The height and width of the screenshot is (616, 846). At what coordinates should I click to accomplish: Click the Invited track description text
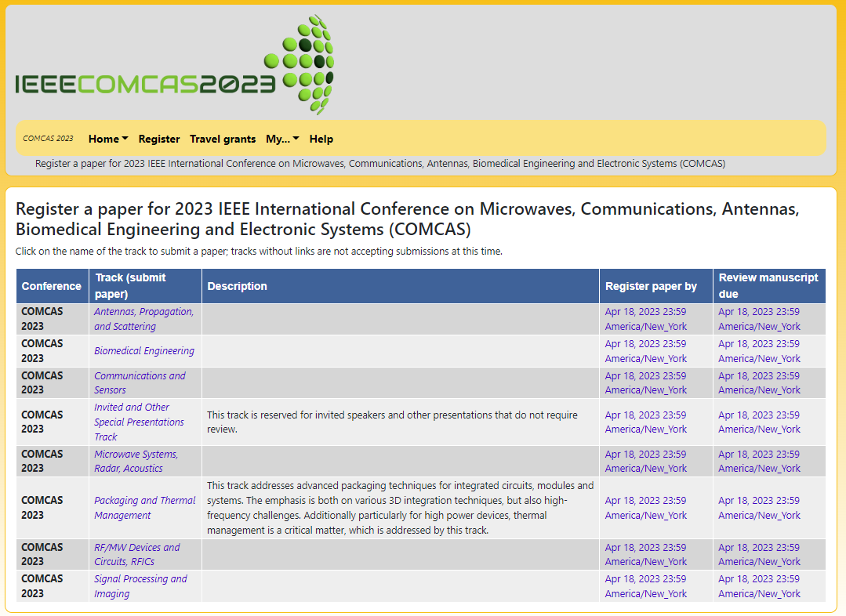pos(392,422)
